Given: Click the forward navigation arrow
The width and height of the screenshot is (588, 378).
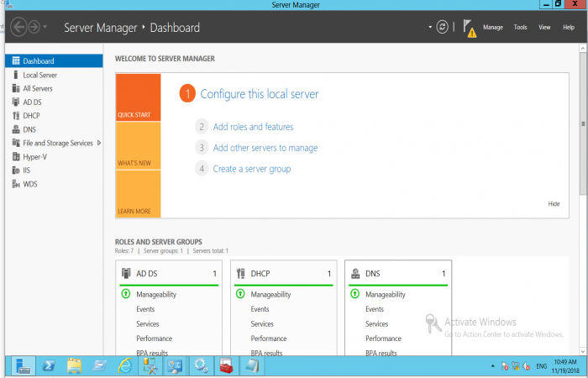Looking at the screenshot, I should 34,27.
